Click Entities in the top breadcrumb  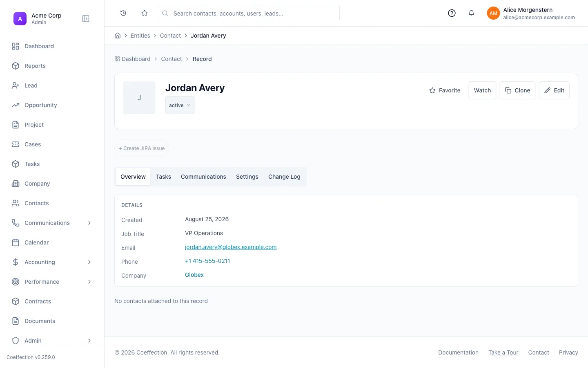tap(140, 36)
